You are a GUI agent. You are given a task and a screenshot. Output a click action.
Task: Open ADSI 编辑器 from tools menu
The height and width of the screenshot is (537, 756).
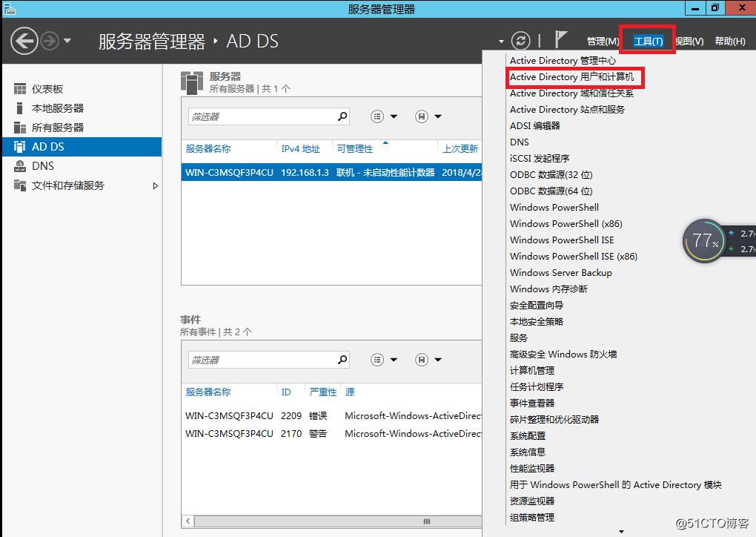point(534,126)
